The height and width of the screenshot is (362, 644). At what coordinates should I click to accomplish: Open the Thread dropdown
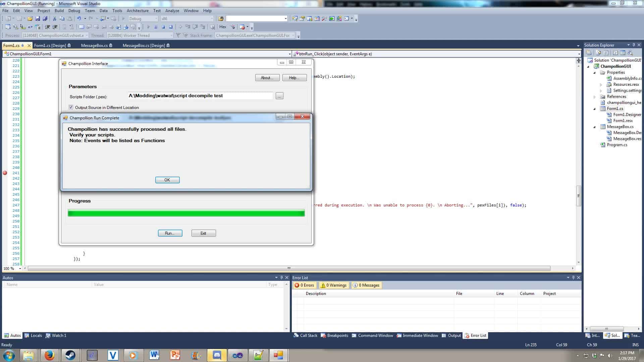[140, 35]
